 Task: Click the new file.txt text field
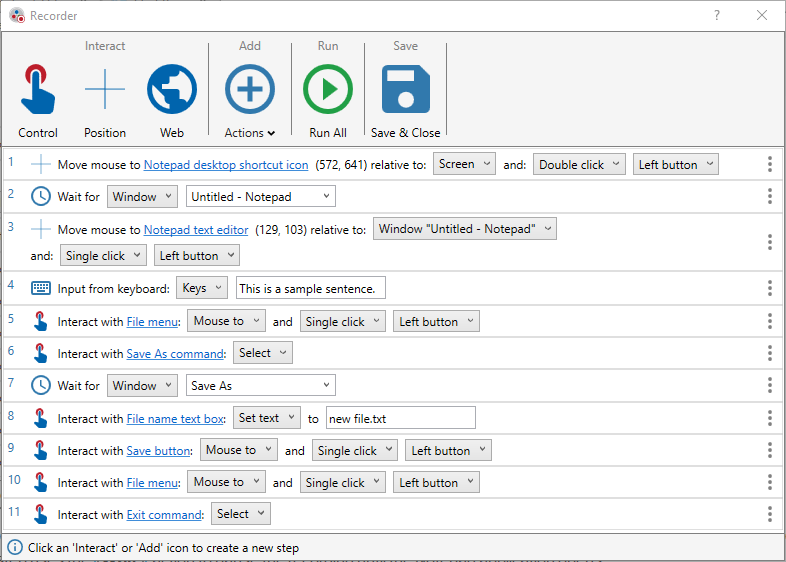click(400, 418)
